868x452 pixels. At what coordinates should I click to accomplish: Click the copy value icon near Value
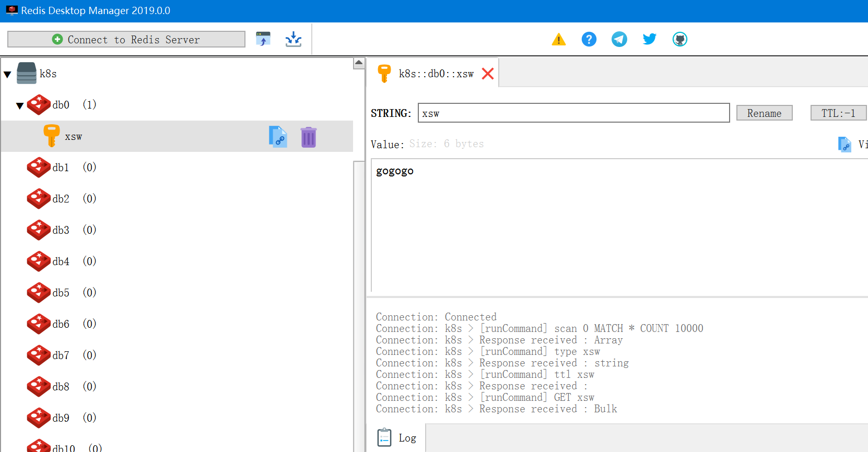[x=844, y=144]
